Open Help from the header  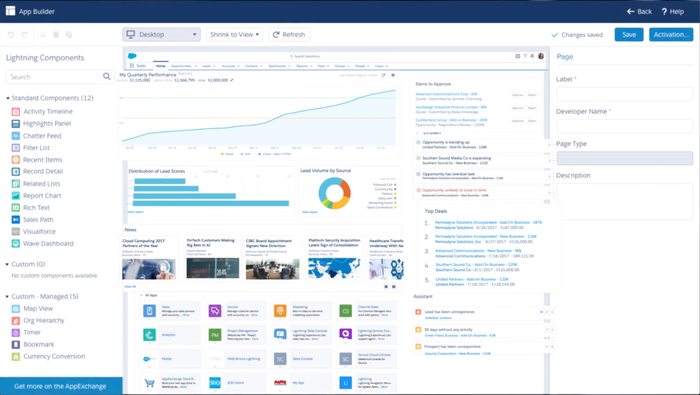673,12
